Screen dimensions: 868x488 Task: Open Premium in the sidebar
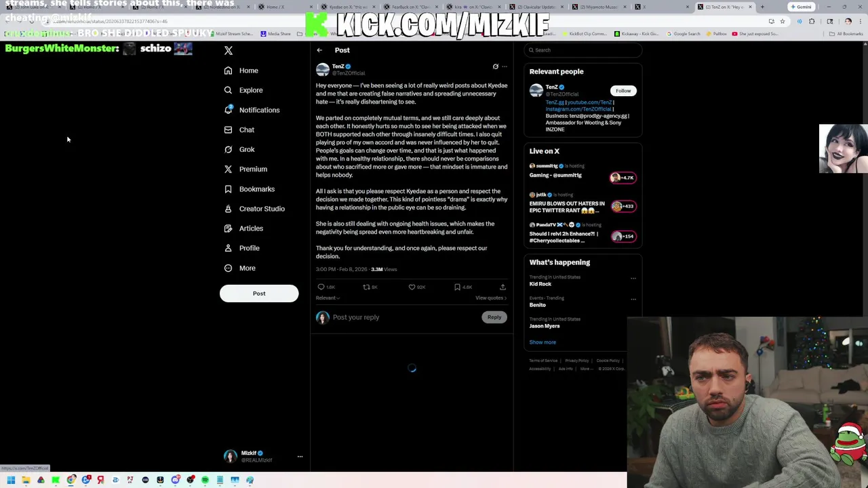click(245, 169)
